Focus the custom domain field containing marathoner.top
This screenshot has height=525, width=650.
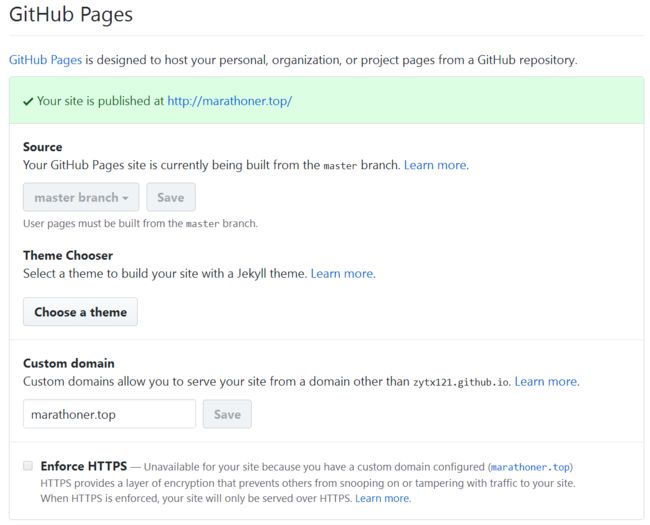109,414
